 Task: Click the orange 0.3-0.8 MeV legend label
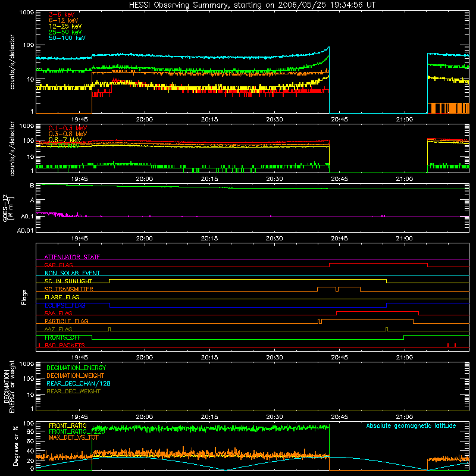pyautogui.click(x=68, y=134)
